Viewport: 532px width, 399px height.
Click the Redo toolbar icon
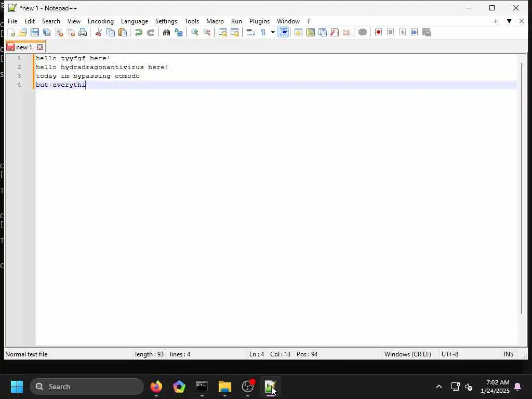pyautogui.click(x=151, y=33)
